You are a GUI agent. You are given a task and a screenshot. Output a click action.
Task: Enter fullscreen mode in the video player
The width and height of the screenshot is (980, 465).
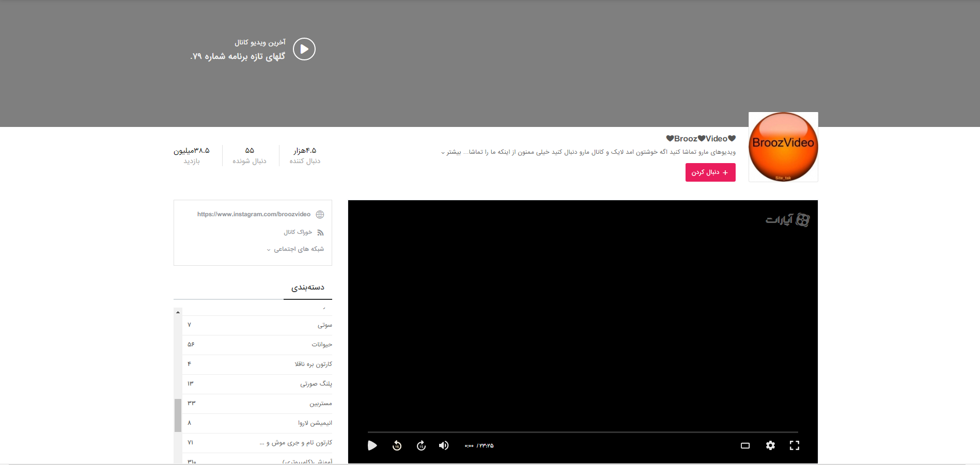[x=795, y=445]
